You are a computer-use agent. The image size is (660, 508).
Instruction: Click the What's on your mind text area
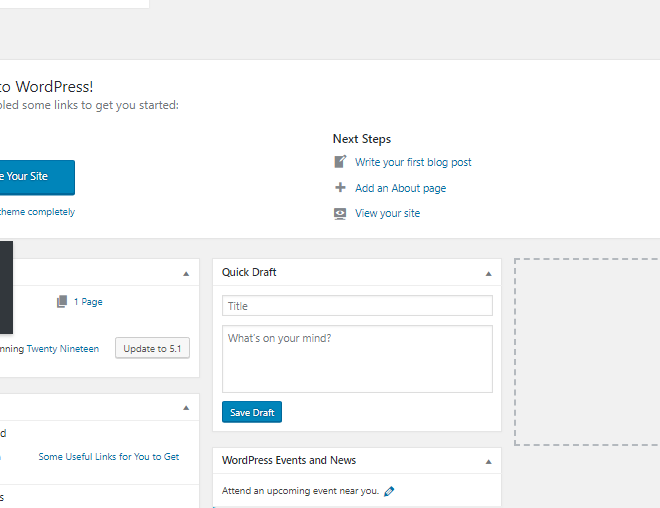(x=357, y=359)
